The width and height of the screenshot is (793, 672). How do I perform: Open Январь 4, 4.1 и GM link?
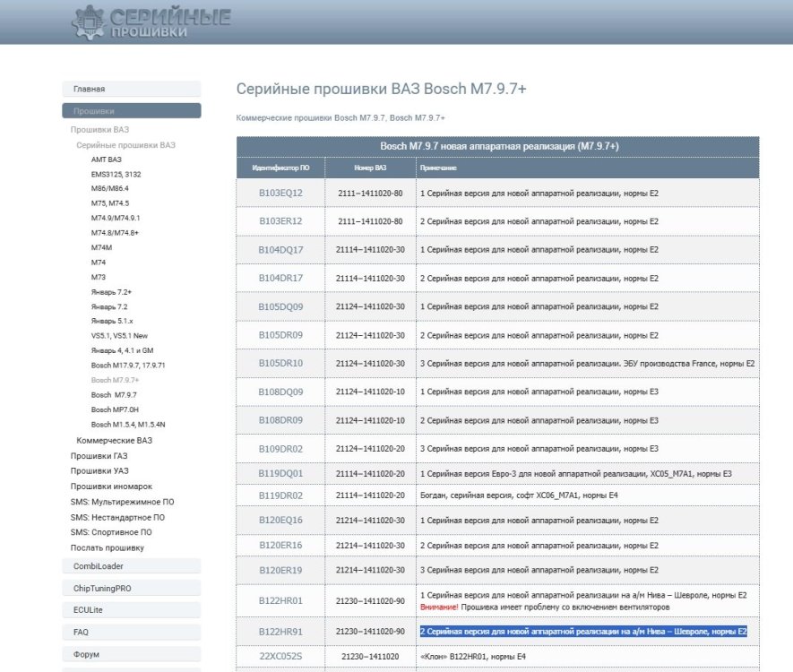click(122, 350)
